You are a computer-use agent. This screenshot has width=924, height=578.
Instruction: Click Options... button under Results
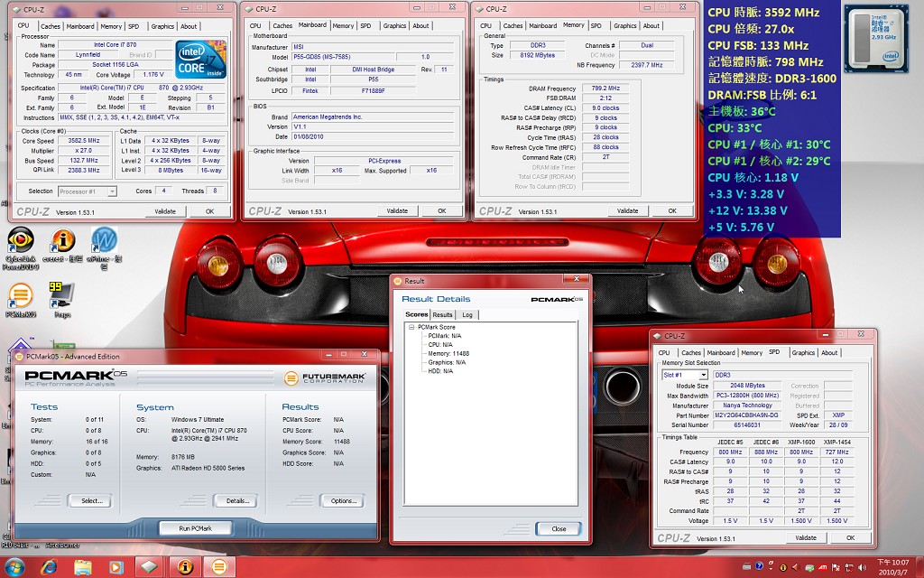(344, 500)
